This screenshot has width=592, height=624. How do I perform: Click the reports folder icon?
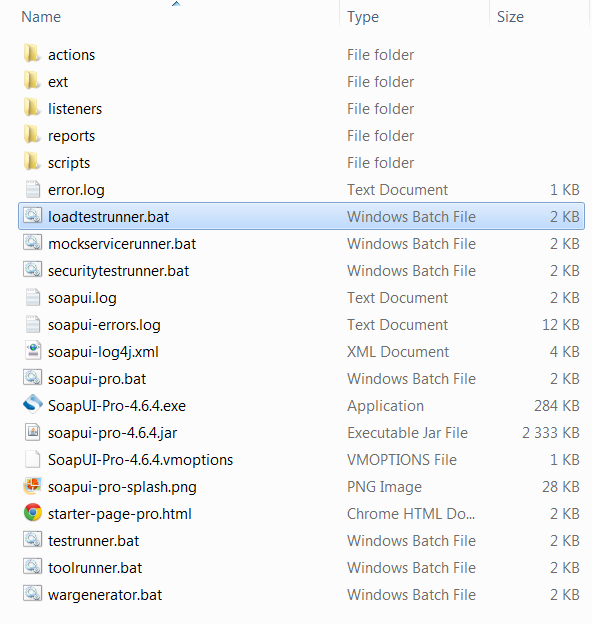pyautogui.click(x=32, y=135)
